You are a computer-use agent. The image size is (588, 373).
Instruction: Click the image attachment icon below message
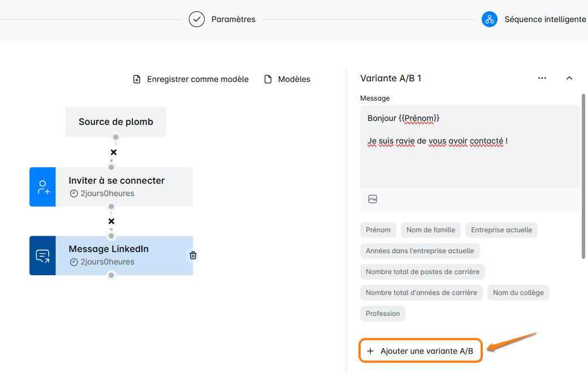(373, 199)
